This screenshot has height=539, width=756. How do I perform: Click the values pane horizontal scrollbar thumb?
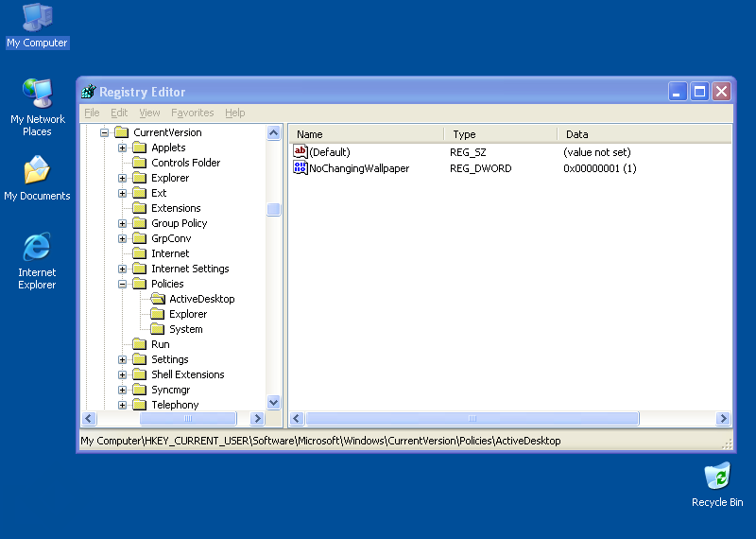tap(472, 418)
